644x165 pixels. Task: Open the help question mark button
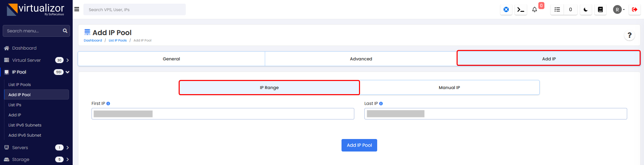click(629, 35)
